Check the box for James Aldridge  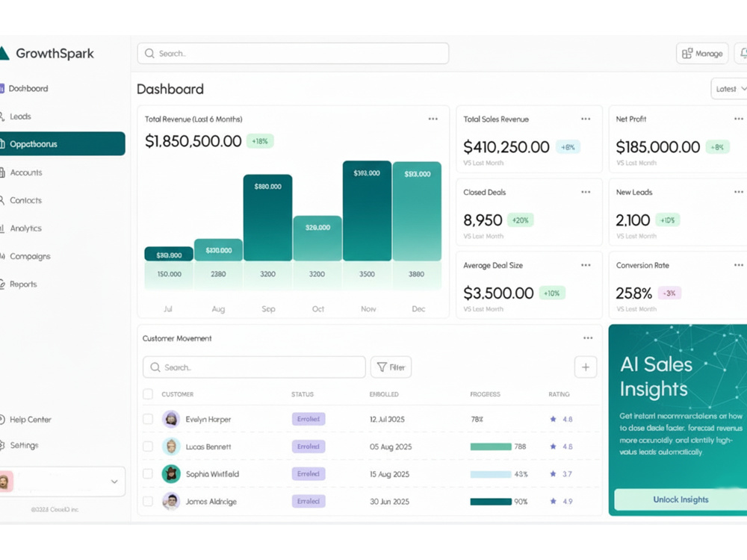click(148, 502)
